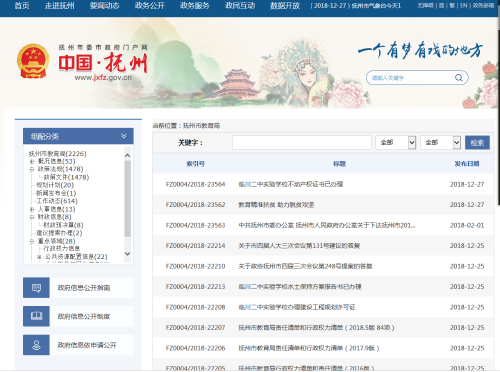
Task: Click the (2018-12-27) weather ticker text
Action: [356, 6]
